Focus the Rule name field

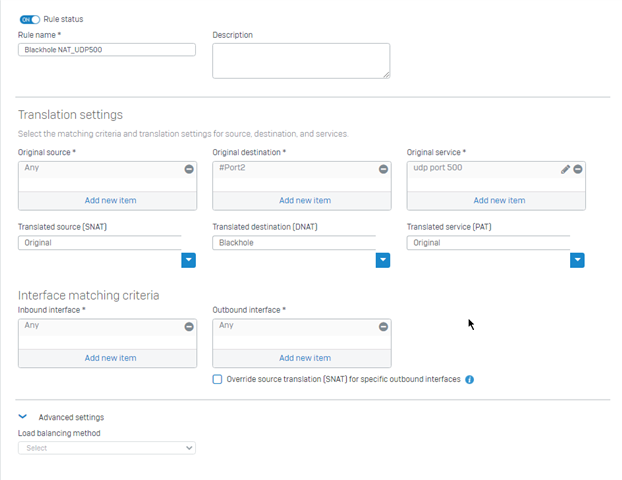107,50
